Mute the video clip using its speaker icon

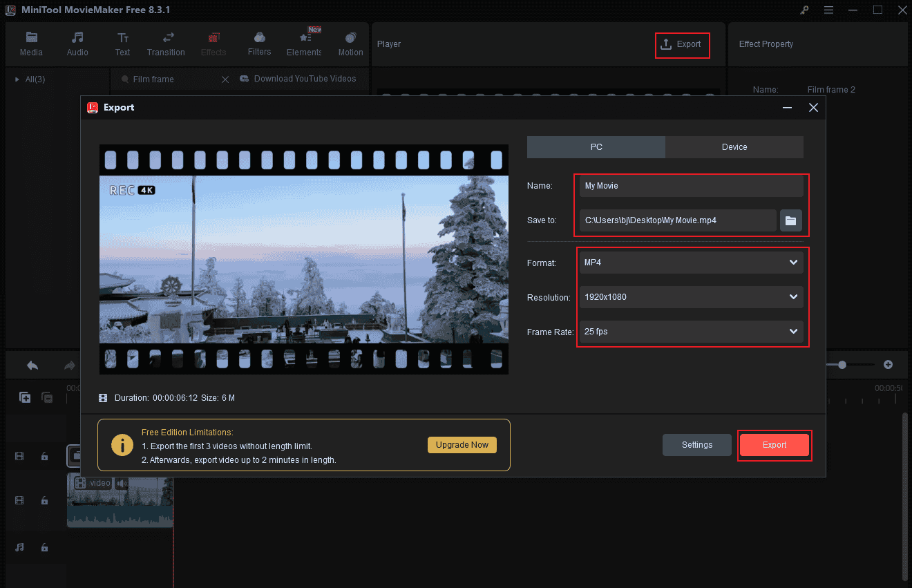coord(122,483)
